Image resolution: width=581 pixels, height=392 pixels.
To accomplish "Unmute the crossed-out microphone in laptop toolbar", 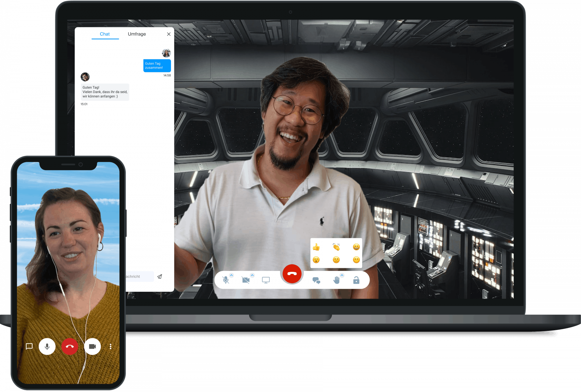I will point(225,280).
